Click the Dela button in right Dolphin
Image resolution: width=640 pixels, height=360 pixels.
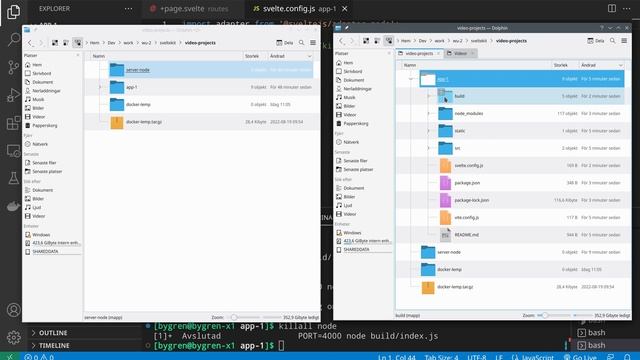click(596, 41)
